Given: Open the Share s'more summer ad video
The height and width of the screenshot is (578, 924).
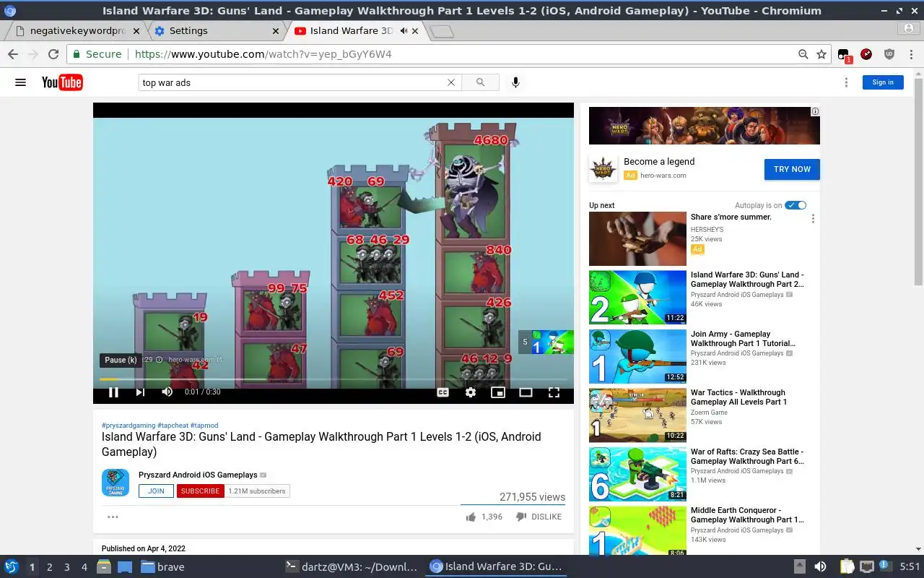Looking at the screenshot, I should click(x=637, y=238).
